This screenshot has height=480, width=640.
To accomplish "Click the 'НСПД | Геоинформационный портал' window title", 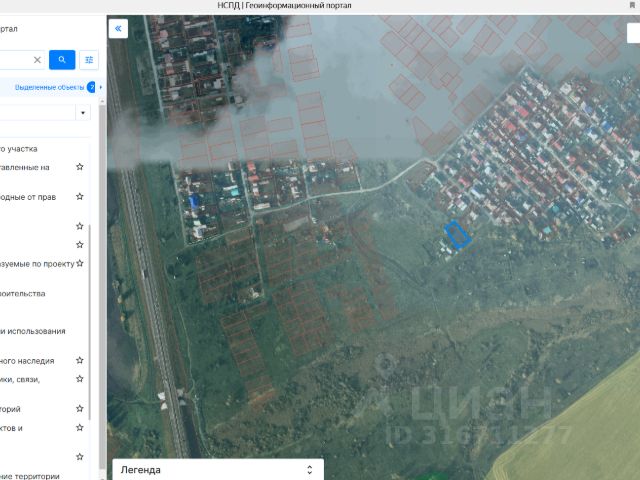I will [284, 5].
